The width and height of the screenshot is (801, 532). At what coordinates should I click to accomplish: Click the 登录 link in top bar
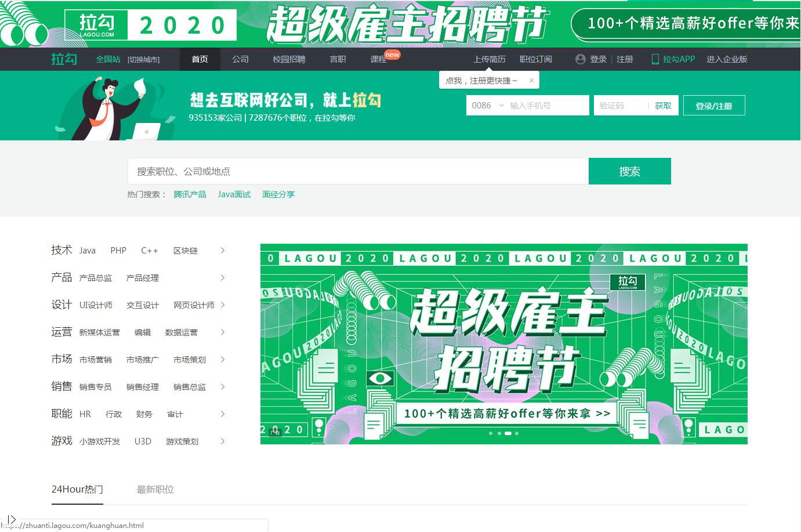(598, 59)
